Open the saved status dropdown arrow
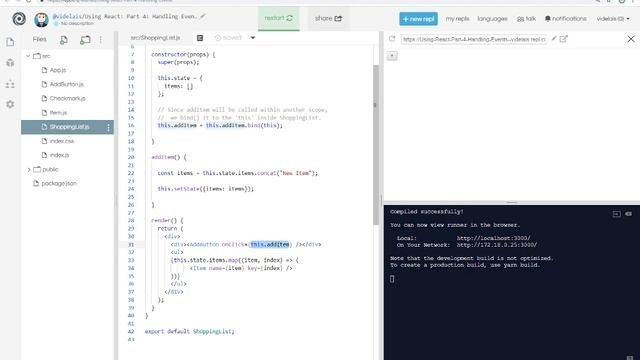The width and height of the screenshot is (640, 360). pos(253,38)
